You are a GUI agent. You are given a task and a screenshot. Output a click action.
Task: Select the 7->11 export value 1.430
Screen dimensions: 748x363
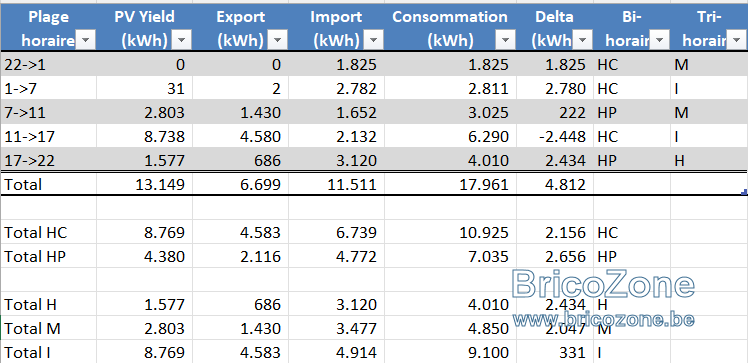point(240,113)
